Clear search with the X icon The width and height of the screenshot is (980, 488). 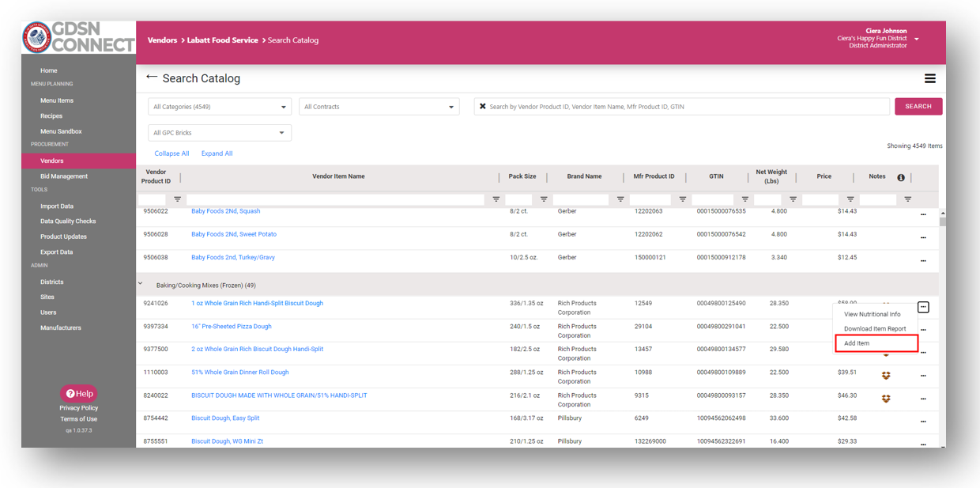[483, 106]
